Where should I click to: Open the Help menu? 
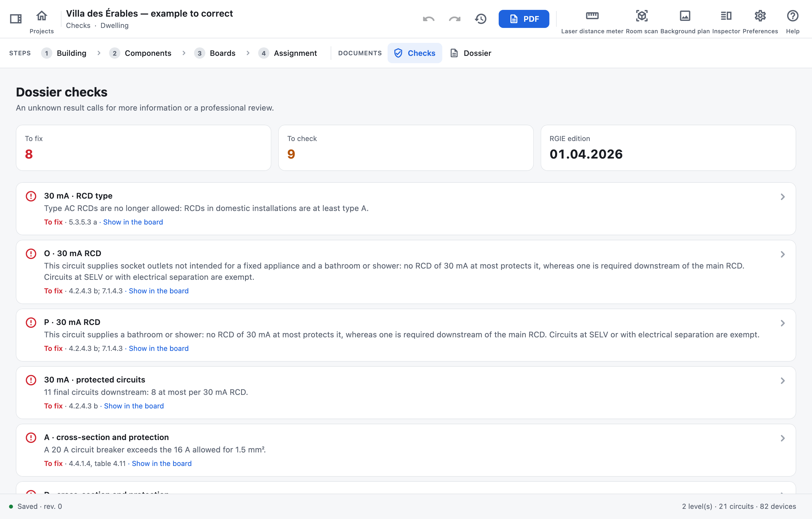tap(793, 22)
